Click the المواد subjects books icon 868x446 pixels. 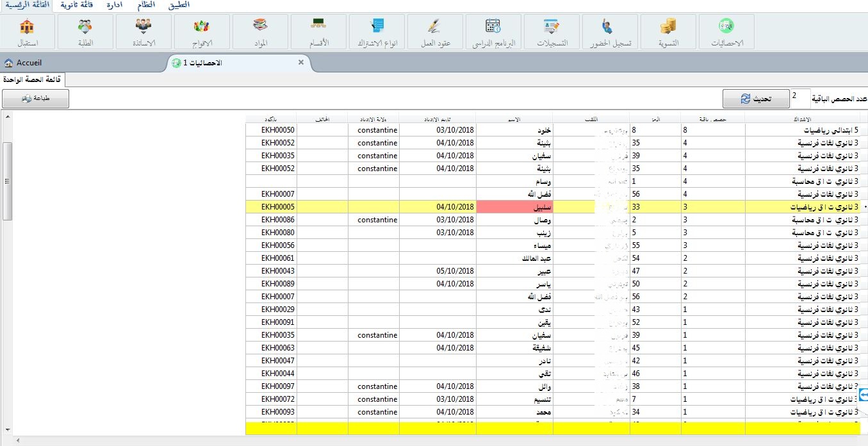[x=260, y=31]
